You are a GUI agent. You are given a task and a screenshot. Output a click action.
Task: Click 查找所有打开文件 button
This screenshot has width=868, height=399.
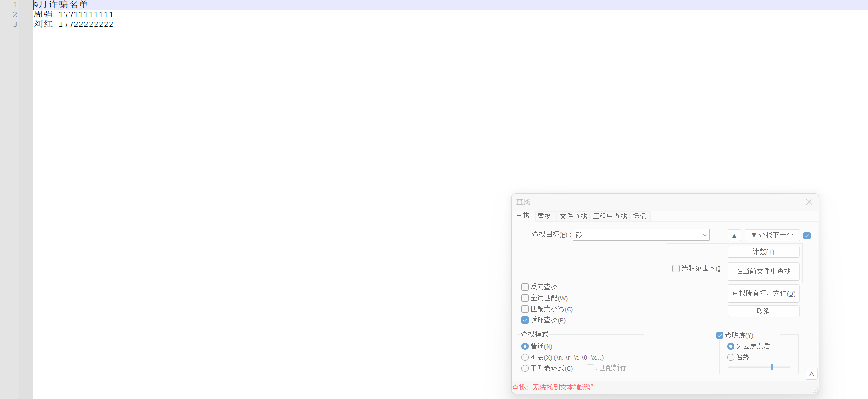pos(763,294)
